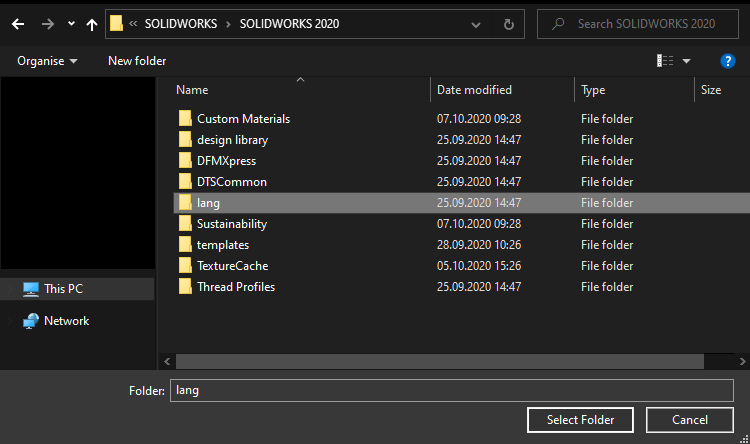Expand view options dropdown arrow
750x444 pixels.
pyautogui.click(x=687, y=61)
